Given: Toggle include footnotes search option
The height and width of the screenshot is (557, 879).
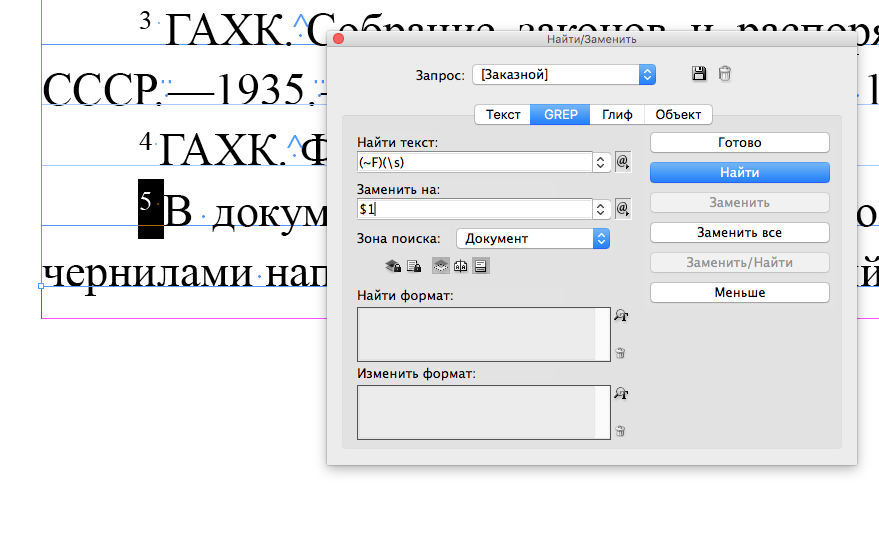Looking at the screenshot, I should [480, 266].
